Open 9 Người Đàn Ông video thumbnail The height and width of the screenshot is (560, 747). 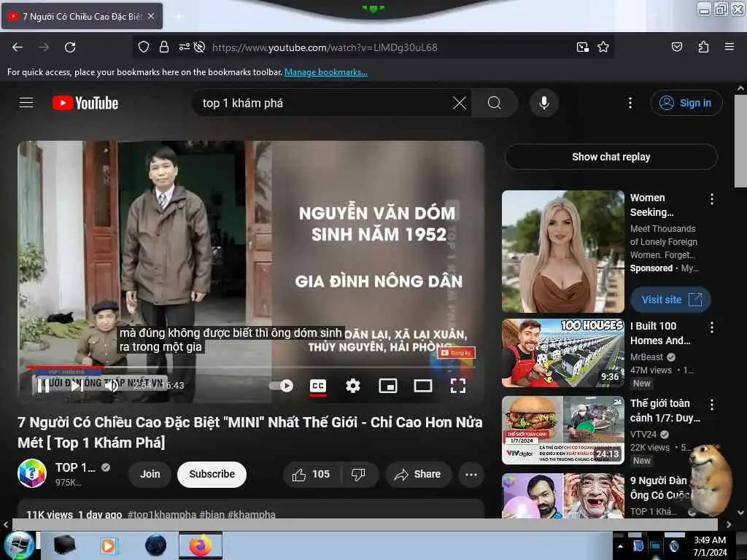(563, 496)
